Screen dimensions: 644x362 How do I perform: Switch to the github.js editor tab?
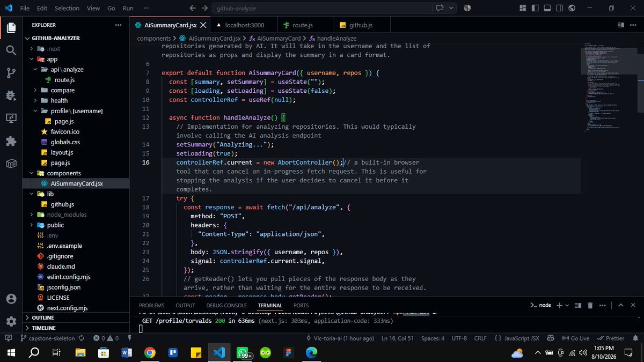(362, 25)
